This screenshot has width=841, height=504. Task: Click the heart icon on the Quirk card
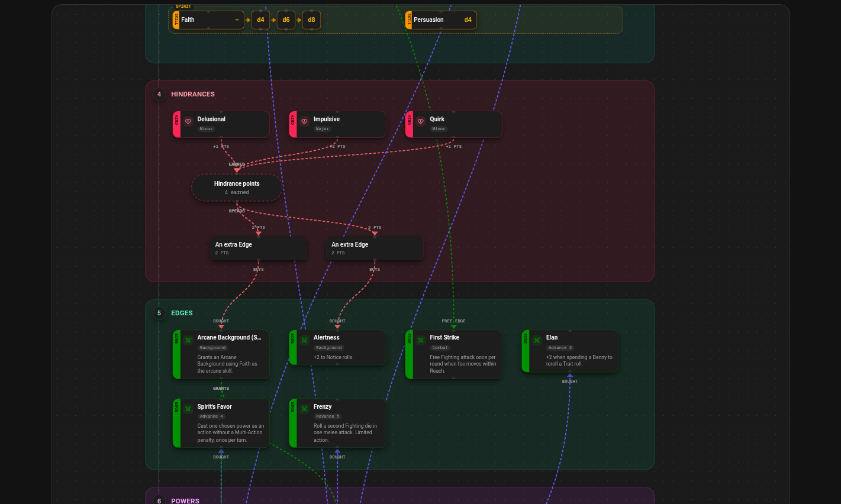(x=421, y=121)
